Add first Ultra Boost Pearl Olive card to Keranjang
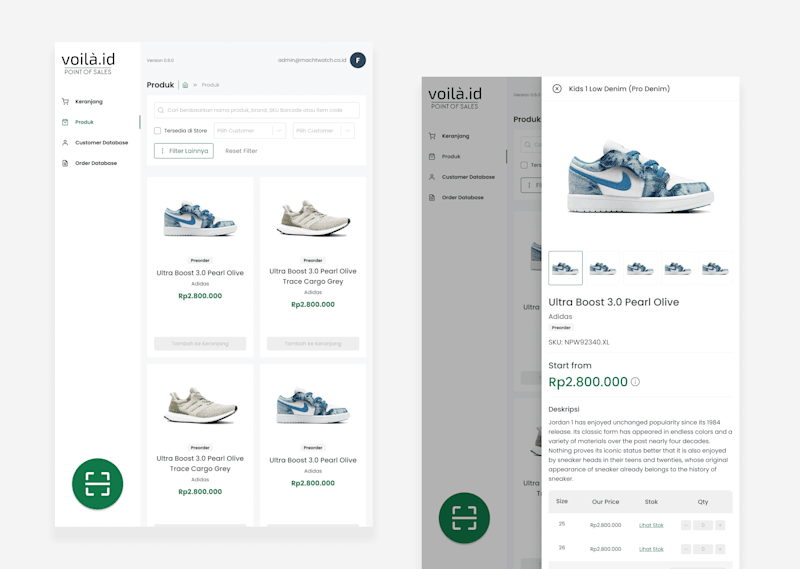Screen dimensions: 800x569 [200, 343]
